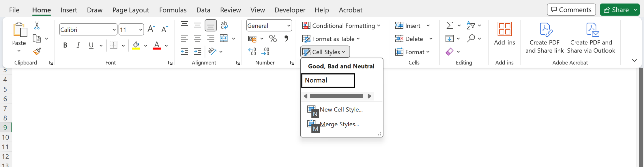Expand the General number format dropdown
644x167 pixels.
click(289, 26)
